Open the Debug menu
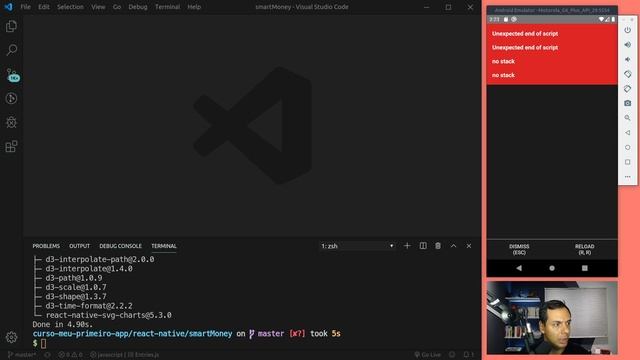The width and height of the screenshot is (640, 360). click(x=138, y=7)
